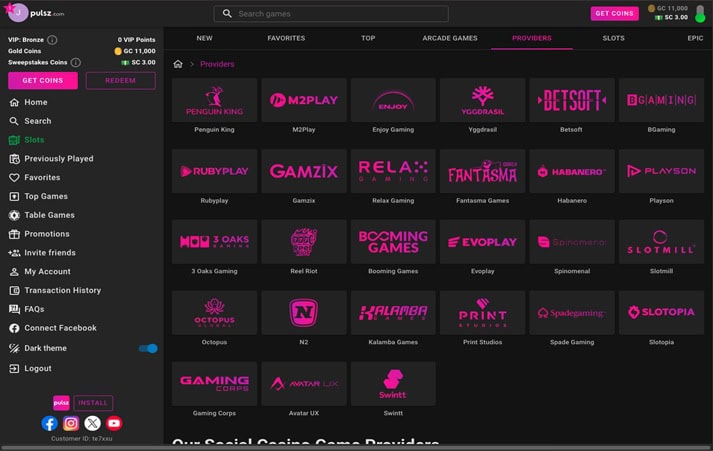The image size is (713, 451).
Task: Focus the Search games input field
Action: (331, 14)
